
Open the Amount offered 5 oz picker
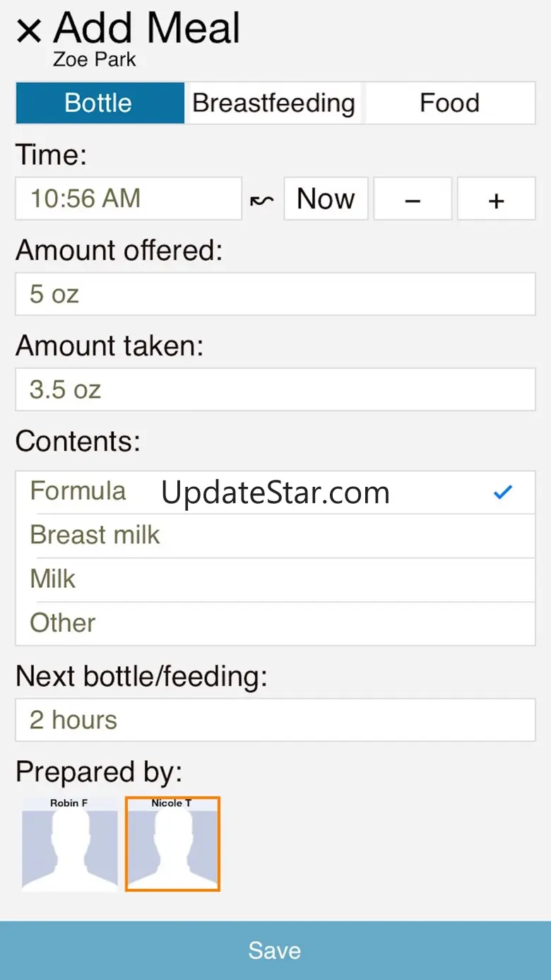(275, 294)
